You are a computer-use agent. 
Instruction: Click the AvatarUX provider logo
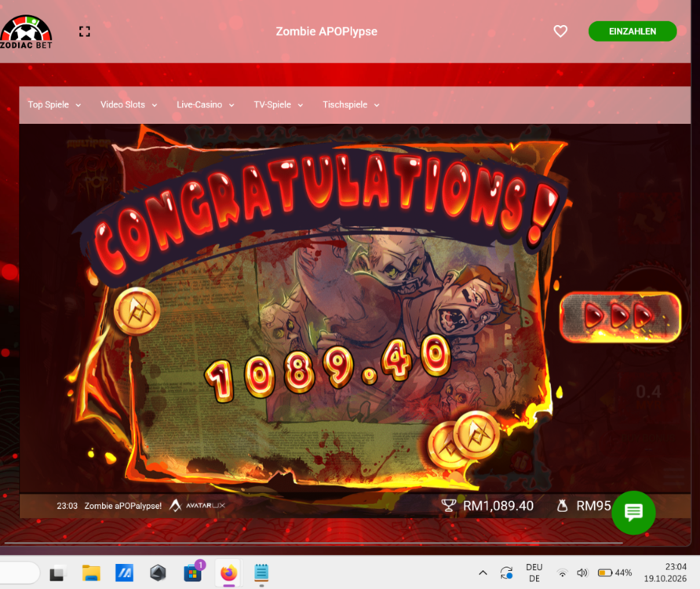click(197, 506)
